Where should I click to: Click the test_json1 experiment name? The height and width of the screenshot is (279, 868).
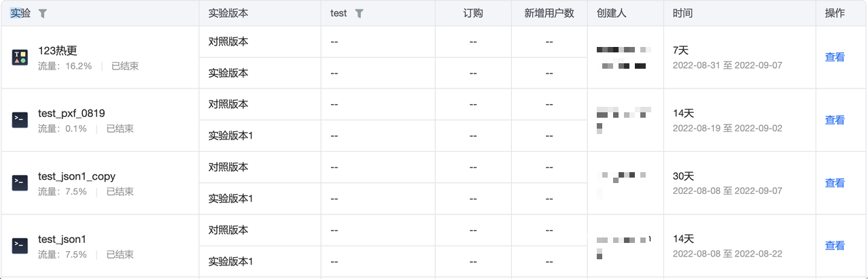[62, 239]
